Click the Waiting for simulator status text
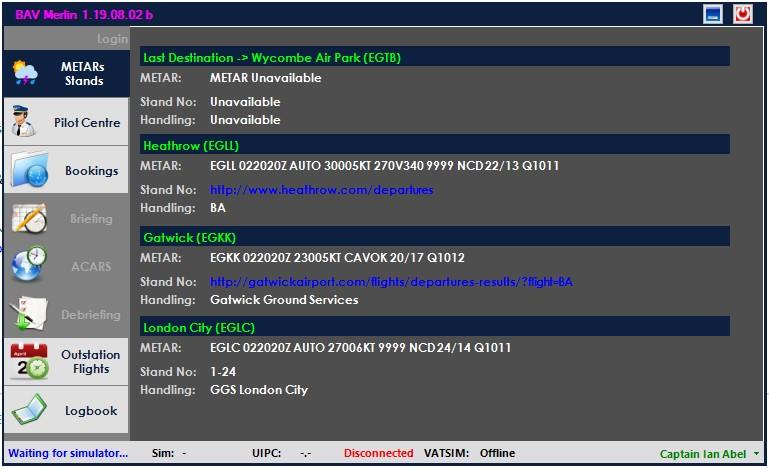This screenshot has height=469, width=769. (x=68, y=453)
